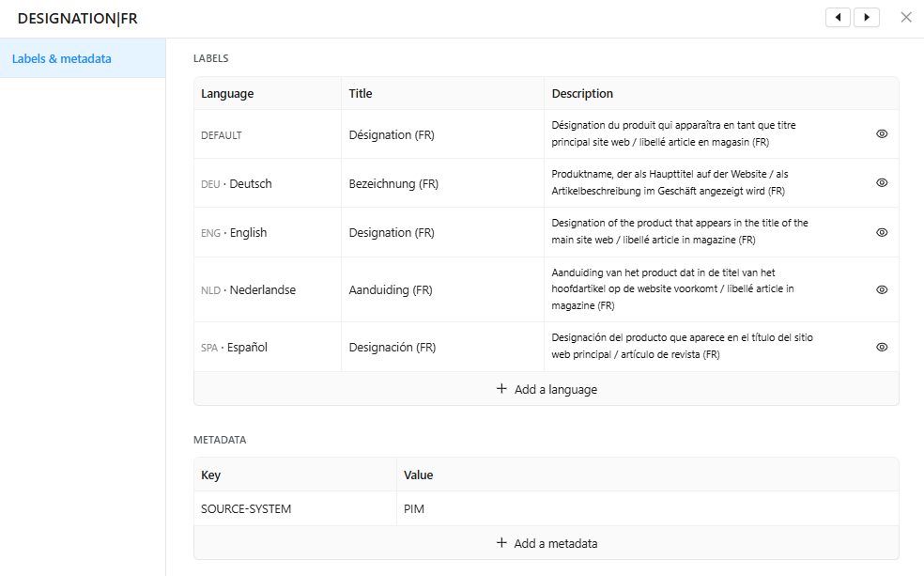Select the title "Designación (FR)"
This screenshot has width=924, height=576.
click(393, 348)
